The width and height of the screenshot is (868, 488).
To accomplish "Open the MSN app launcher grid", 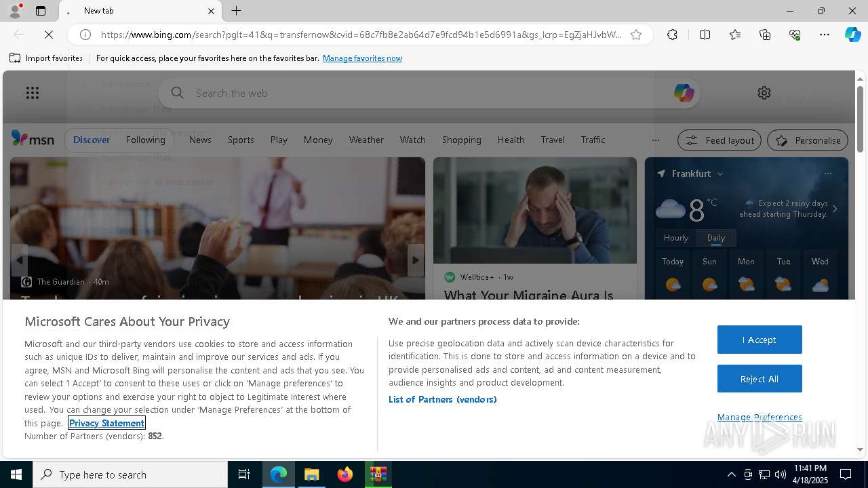I will coord(32,93).
